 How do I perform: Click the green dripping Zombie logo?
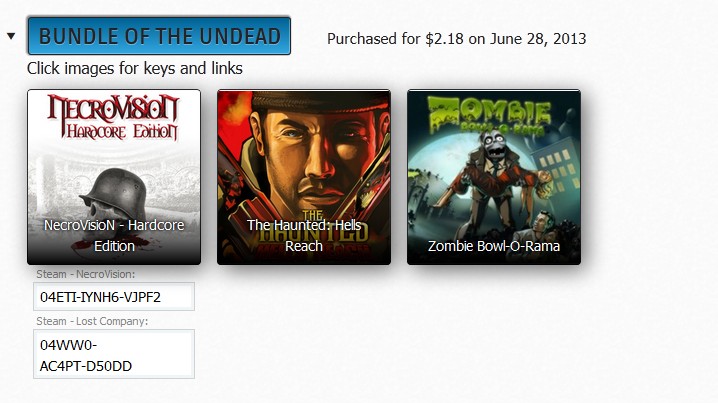point(490,112)
